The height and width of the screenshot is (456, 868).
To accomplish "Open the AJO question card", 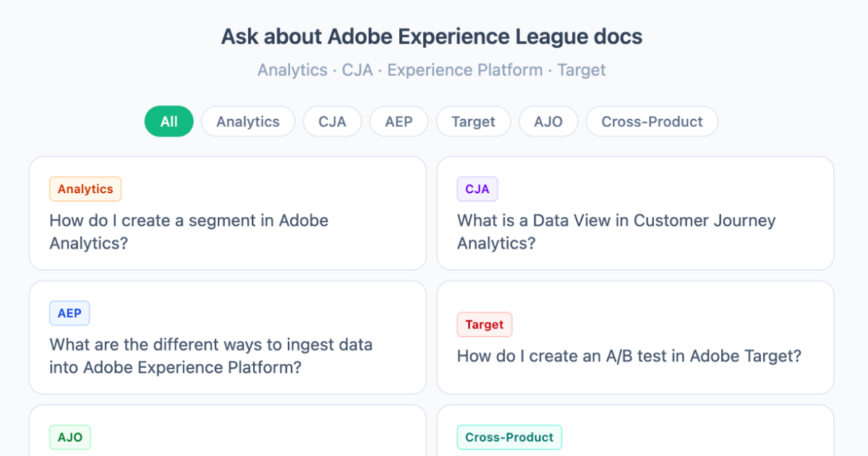I will click(228, 431).
